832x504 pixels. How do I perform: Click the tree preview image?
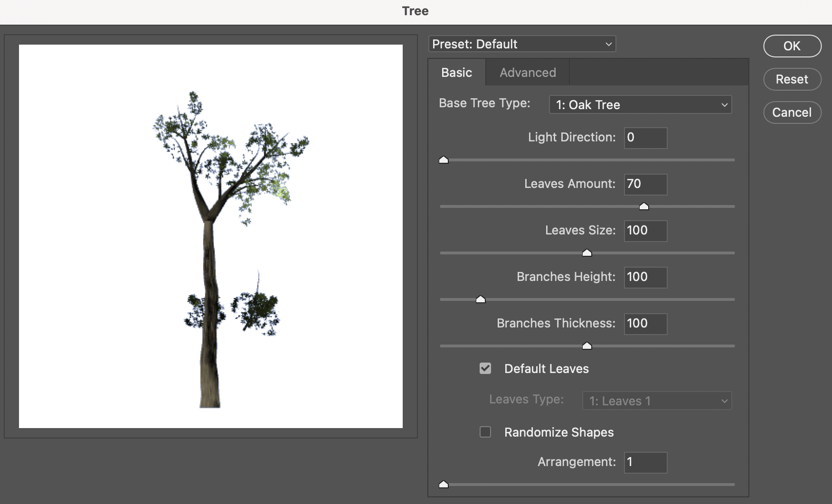pyautogui.click(x=210, y=237)
